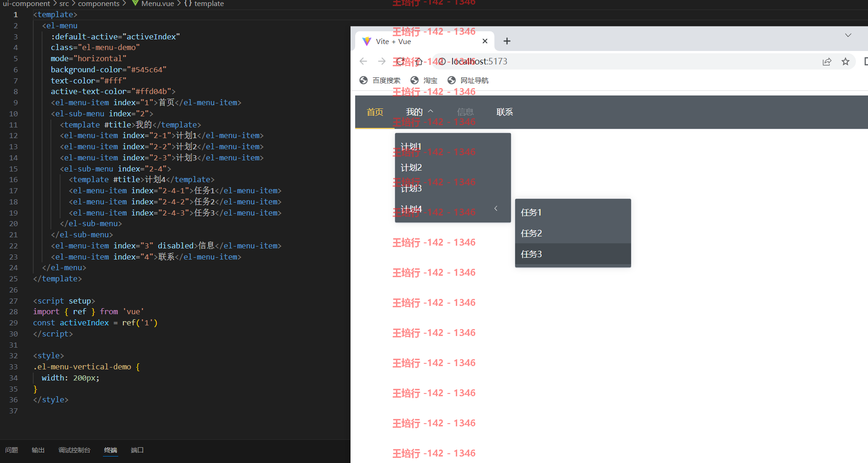Switch to the 终端 panel tab

(110, 450)
